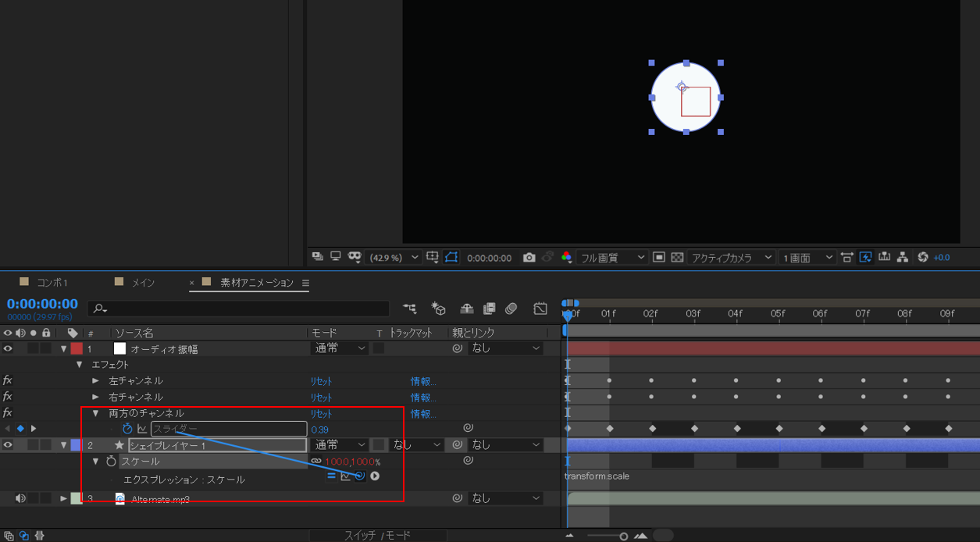Viewport: 980px width, 542px height.
Task: Disable the Scale expression with the equals icon
Action: click(331, 476)
